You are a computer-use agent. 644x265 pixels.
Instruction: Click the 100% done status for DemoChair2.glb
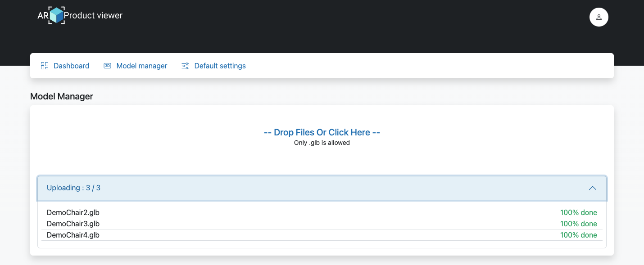point(578,212)
